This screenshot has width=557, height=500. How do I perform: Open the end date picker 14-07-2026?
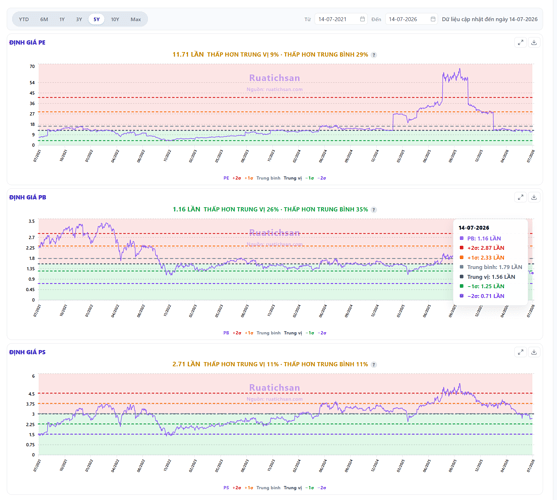coord(411,19)
